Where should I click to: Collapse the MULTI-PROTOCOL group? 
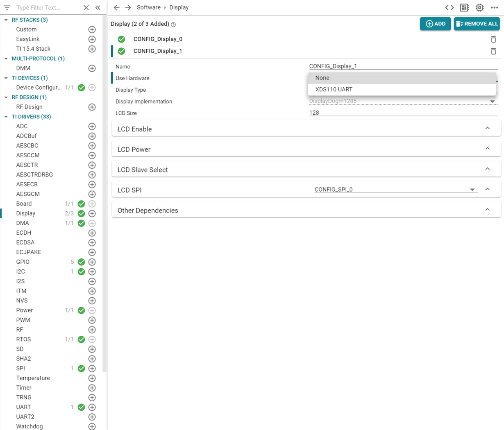coord(6,59)
